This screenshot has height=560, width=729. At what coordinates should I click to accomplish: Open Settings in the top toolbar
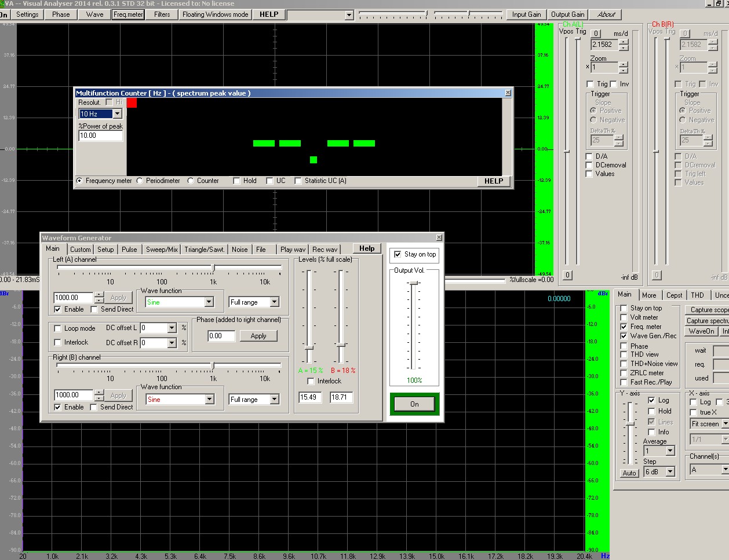(27, 14)
